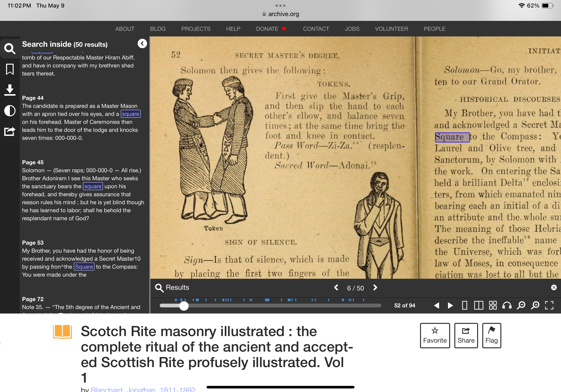Open the PROJECTS menu item
The height and width of the screenshot is (392, 561).
coord(196,29)
